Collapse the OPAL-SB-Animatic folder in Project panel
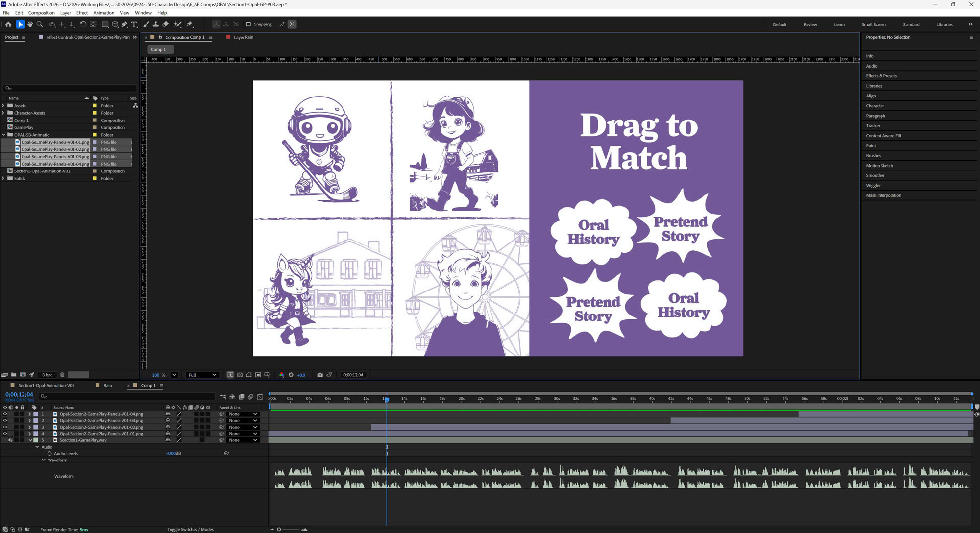 4,135
